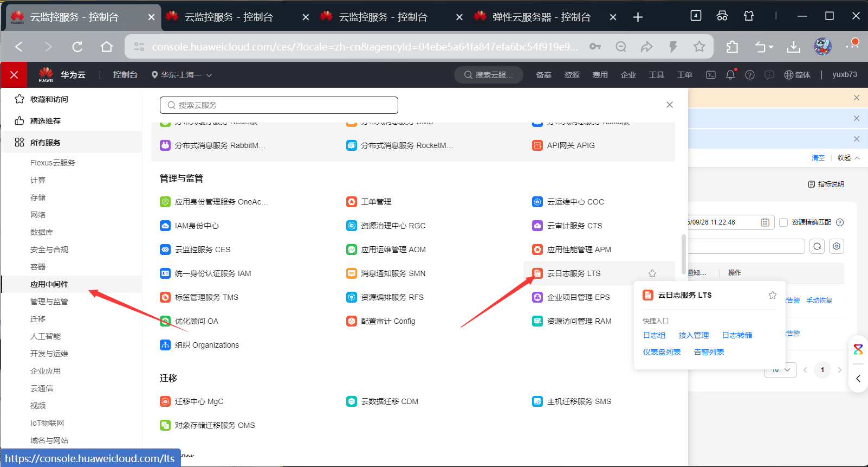
Task: Click the header 搜索云服... search box
Action: point(488,75)
